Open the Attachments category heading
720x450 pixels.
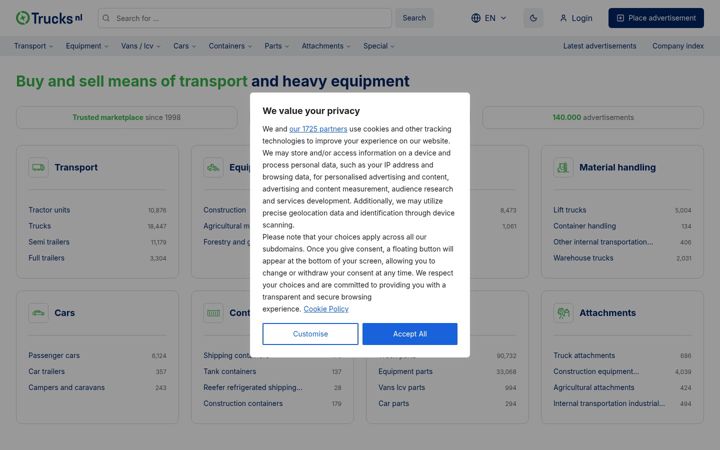[x=607, y=313]
